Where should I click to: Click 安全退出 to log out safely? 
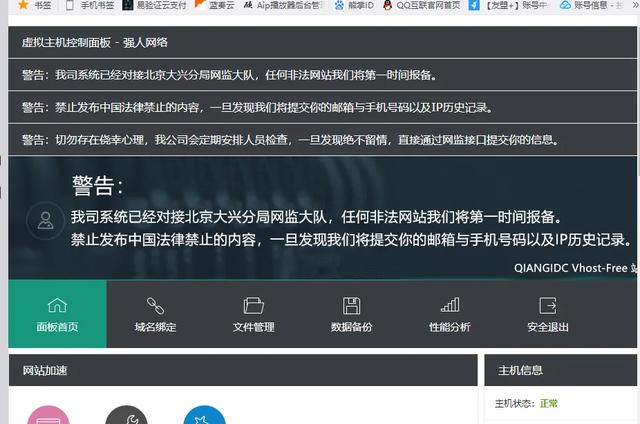point(548,313)
